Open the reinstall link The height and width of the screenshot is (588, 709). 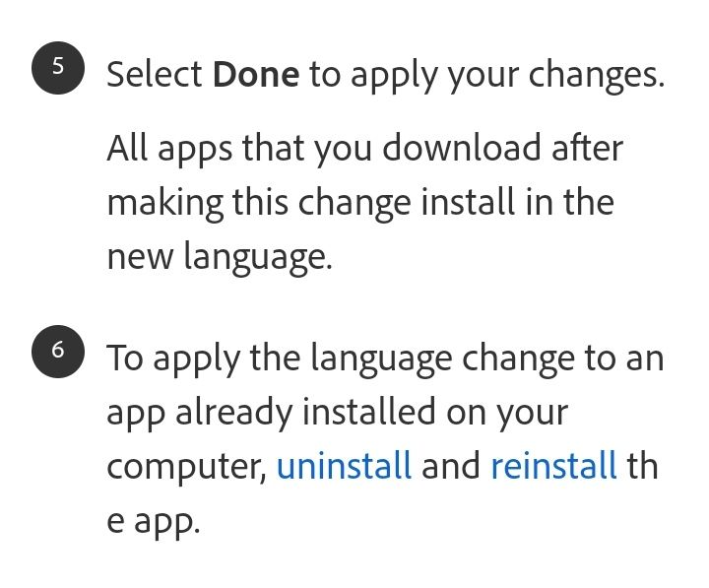coord(553,465)
